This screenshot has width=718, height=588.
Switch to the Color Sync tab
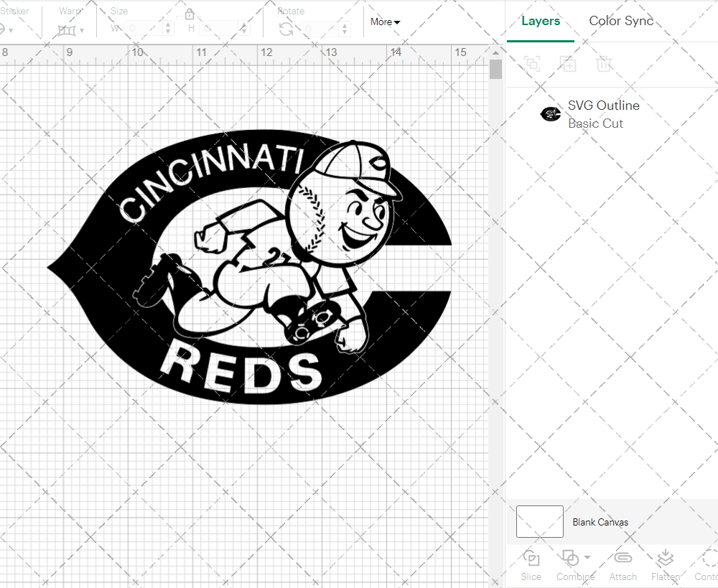pyautogui.click(x=621, y=21)
